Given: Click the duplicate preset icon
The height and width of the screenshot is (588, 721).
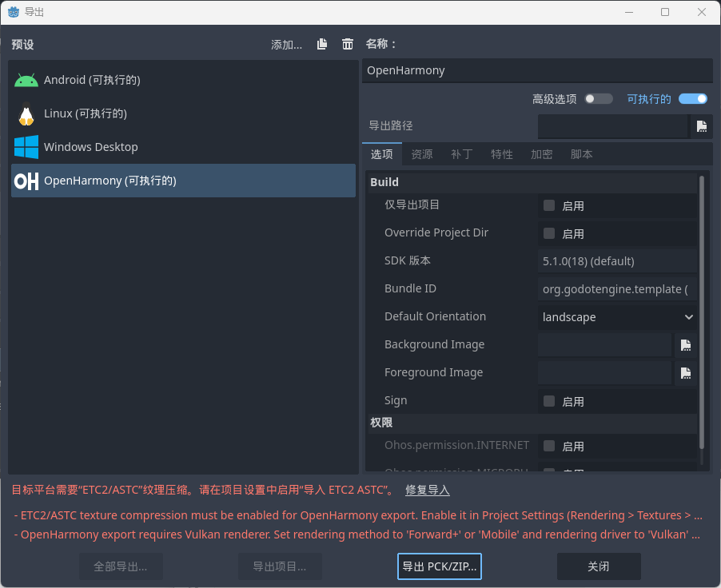Looking at the screenshot, I should click(322, 44).
